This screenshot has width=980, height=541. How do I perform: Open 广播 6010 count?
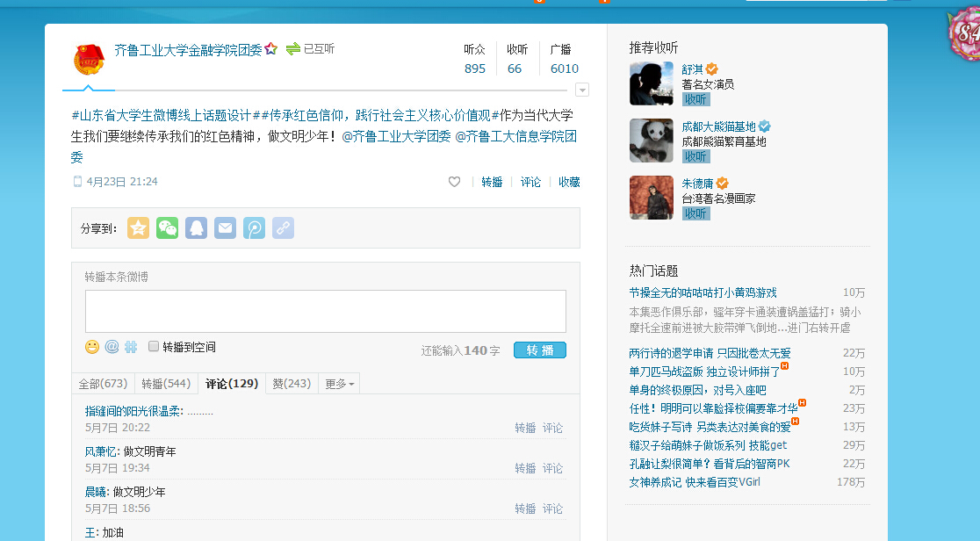pos(565,60)
